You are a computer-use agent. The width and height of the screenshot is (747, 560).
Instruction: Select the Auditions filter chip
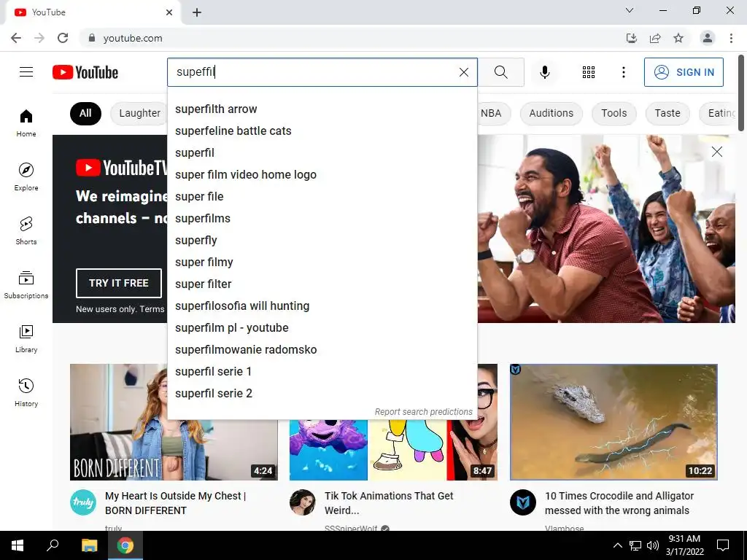[x=551, y=113]
